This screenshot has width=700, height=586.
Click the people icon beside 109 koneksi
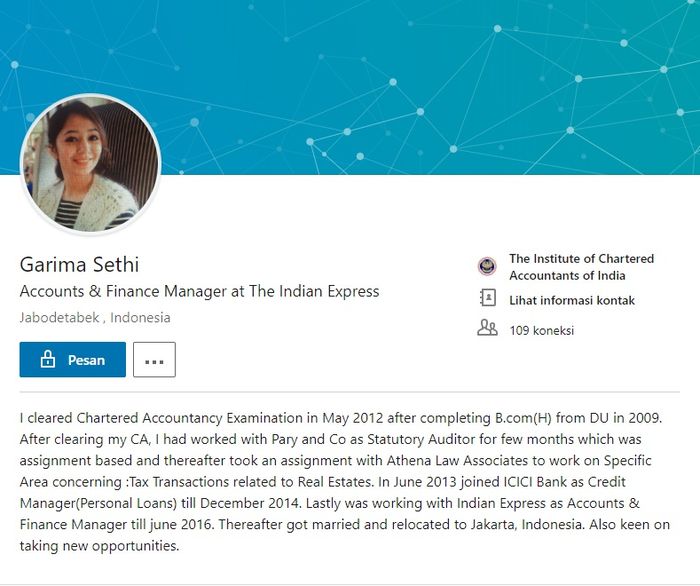tap(487, 328)
